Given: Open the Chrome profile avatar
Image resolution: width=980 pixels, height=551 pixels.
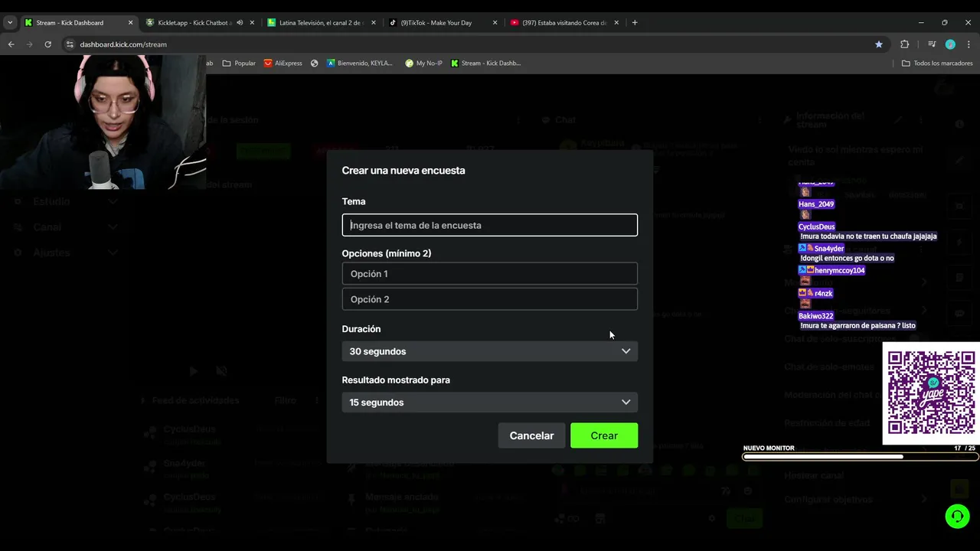Looking at the screenshot, I should pos(950,44).
